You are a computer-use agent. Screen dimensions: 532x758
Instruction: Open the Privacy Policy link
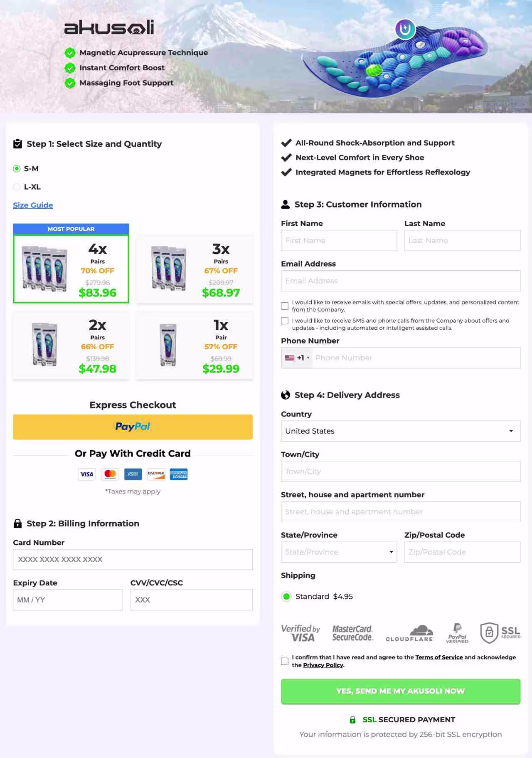pos(323,665)
